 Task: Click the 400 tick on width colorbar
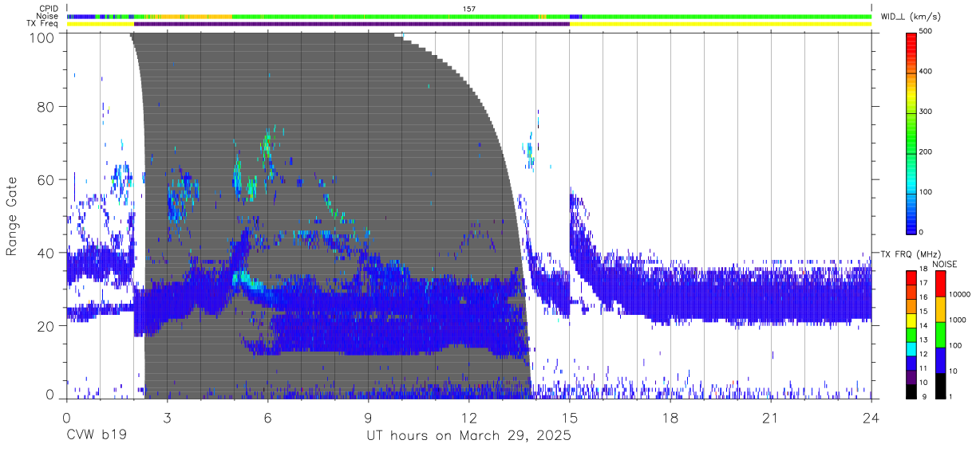point(927,72)
